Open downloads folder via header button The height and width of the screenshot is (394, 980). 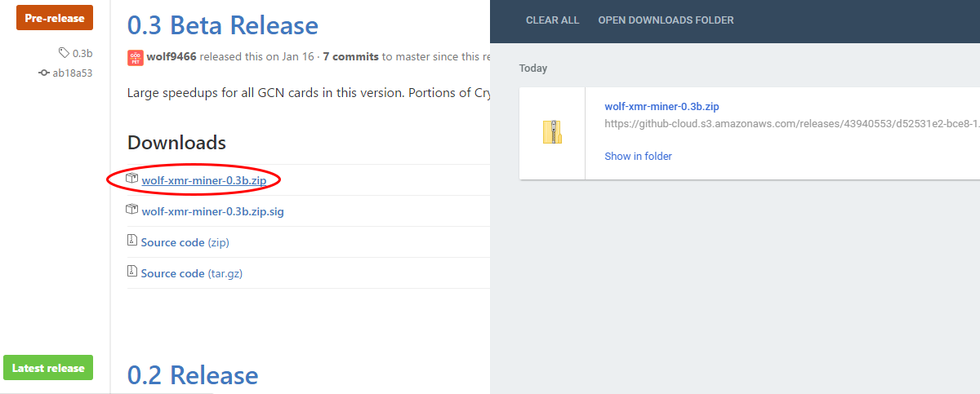tap(666, 20)
